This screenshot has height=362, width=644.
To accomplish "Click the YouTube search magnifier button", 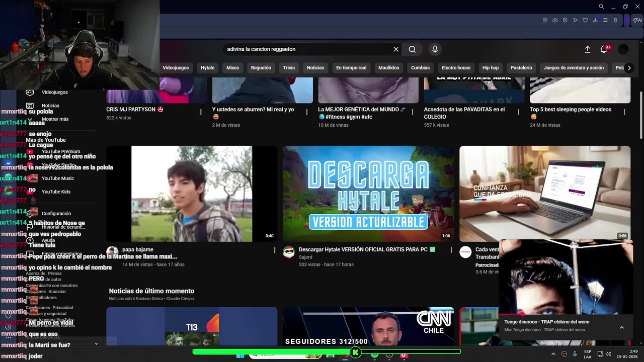I will coord(412,49).
